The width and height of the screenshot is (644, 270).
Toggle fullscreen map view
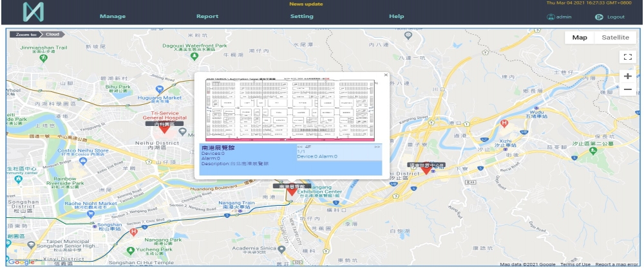[627, 57]
